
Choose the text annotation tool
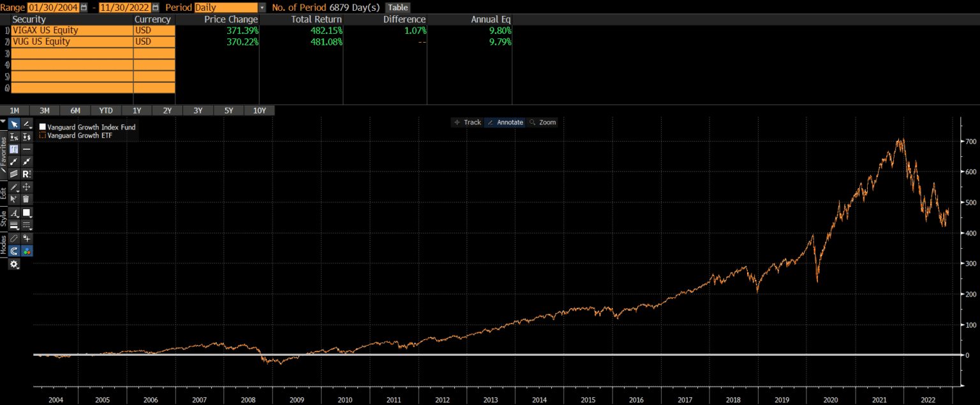tap(13, 149)
